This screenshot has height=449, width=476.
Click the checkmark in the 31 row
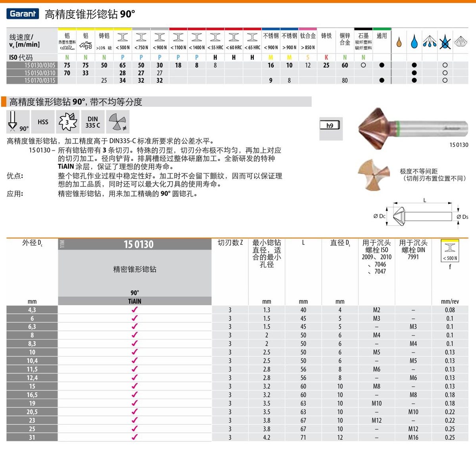(134, 437)
